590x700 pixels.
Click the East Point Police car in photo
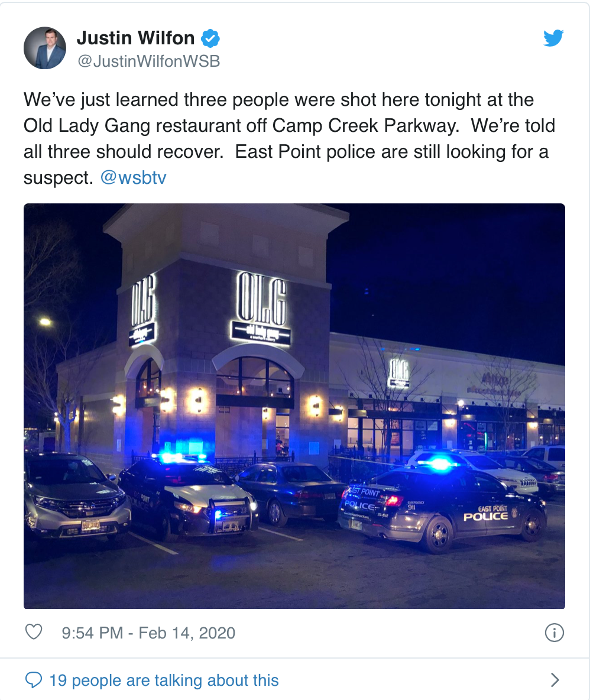(442, 505)
